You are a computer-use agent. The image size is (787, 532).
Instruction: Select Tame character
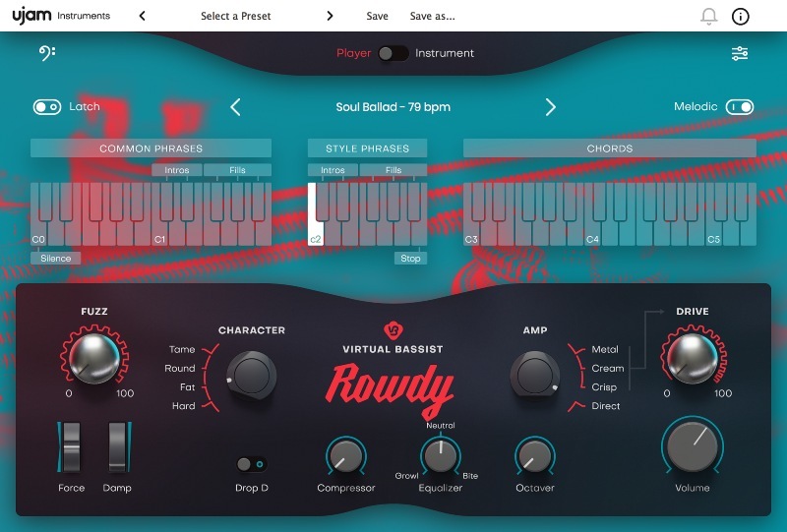tap(182, 349)
